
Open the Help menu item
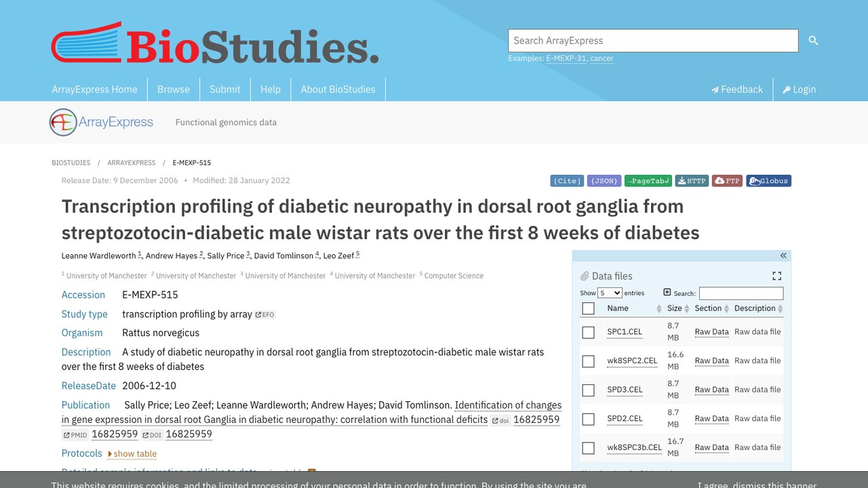(271, 89)
